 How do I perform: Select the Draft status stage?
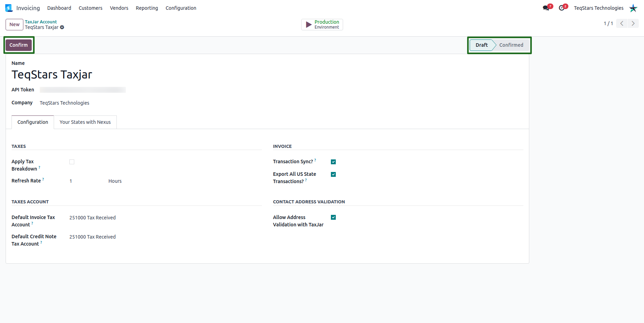tap(482, 45)
